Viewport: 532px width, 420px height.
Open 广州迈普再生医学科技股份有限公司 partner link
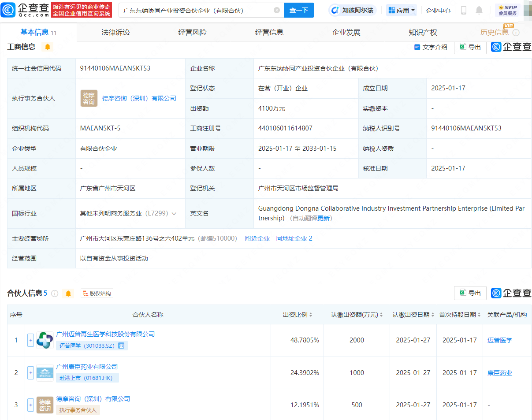(106, 334)
